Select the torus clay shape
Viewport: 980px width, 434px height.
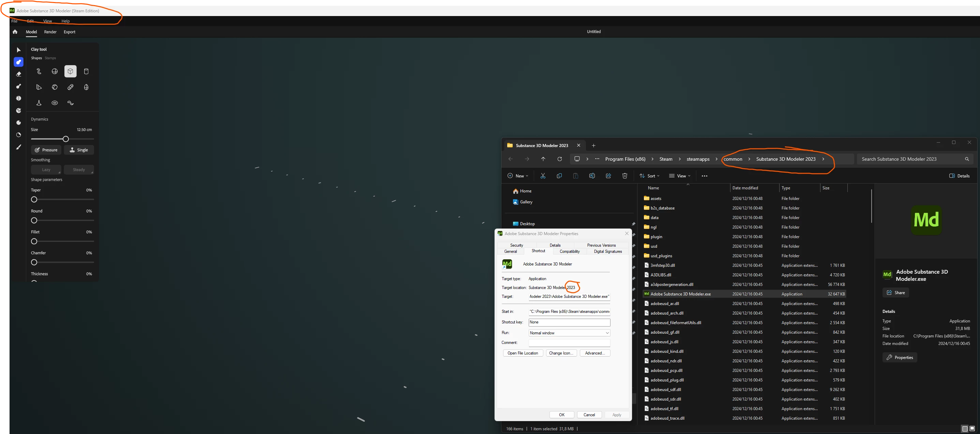tap(55, 103)
